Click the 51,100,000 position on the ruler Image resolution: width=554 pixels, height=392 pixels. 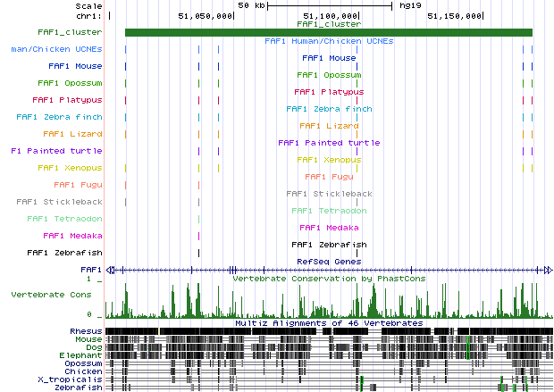331,16
